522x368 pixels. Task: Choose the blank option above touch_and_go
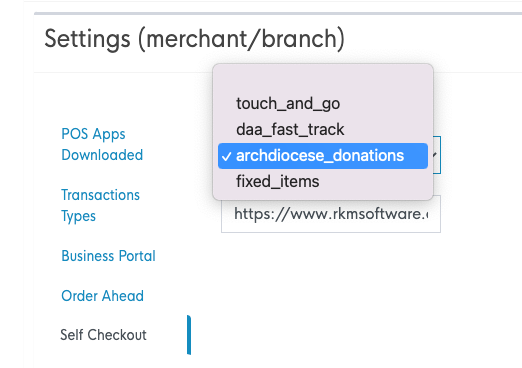pos(323,80)
